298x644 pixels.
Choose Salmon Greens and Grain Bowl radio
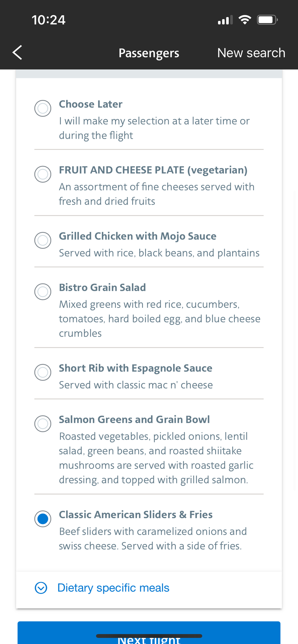tap(43, 424)
